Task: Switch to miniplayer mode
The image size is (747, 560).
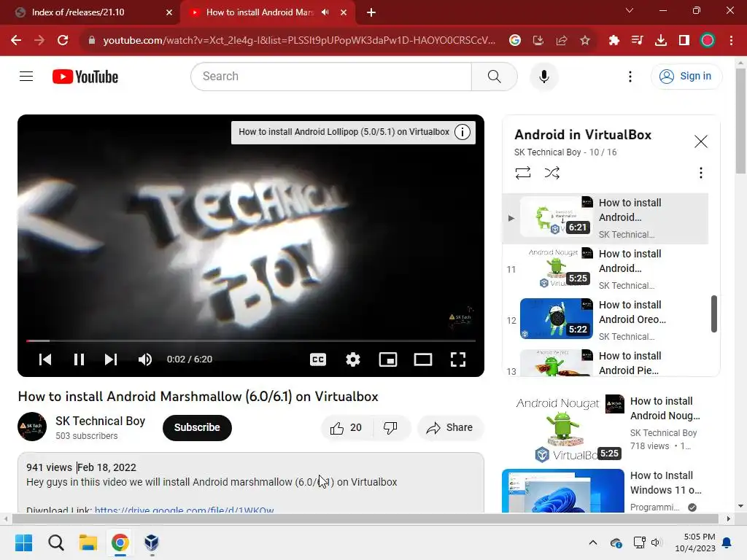Action: point(388,359)
